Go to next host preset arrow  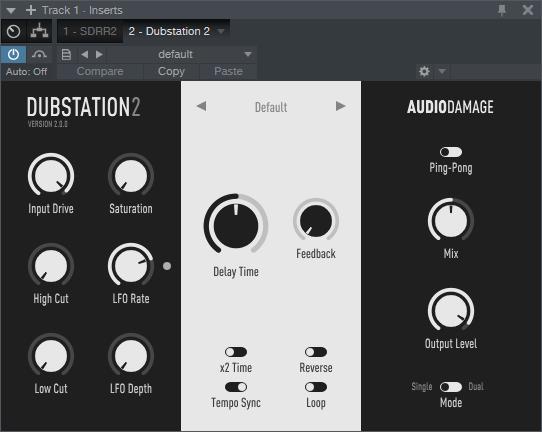point(99,54)
